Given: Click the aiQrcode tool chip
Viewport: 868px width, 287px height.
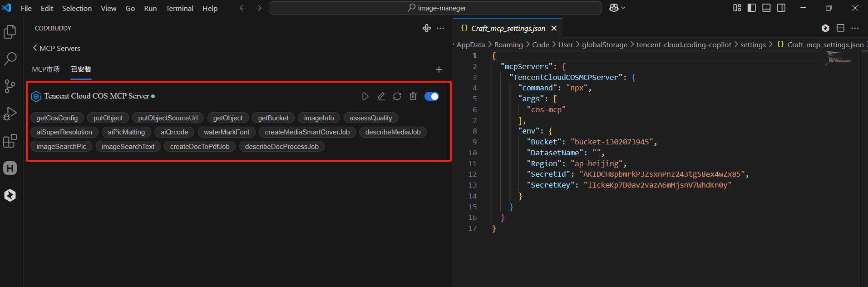Looking at the screenshot, I should (174, 132).
